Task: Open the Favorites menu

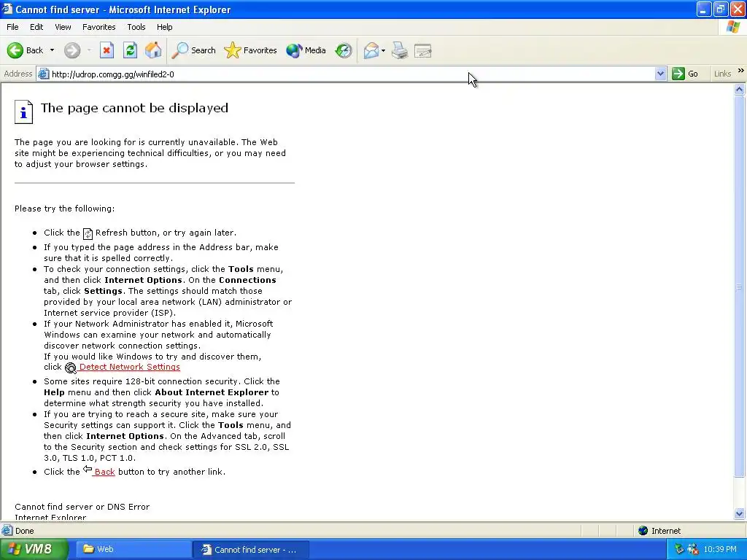Action: (x=98, y=27)
